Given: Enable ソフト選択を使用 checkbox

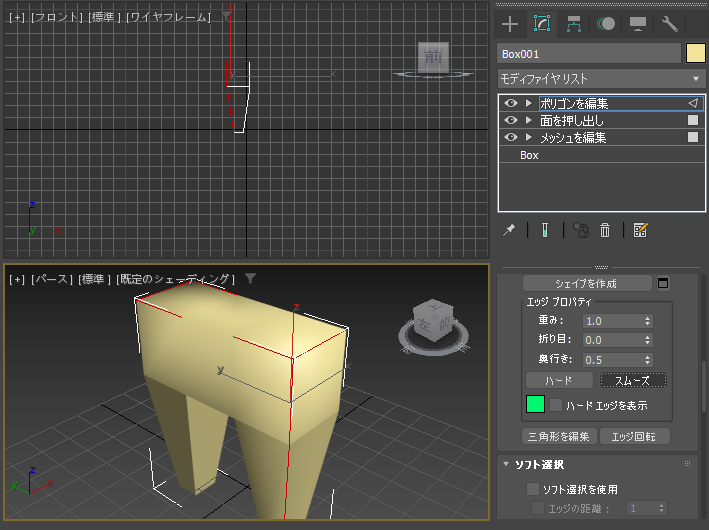Looking at the screenshot, I should click(x=533, y=489).
